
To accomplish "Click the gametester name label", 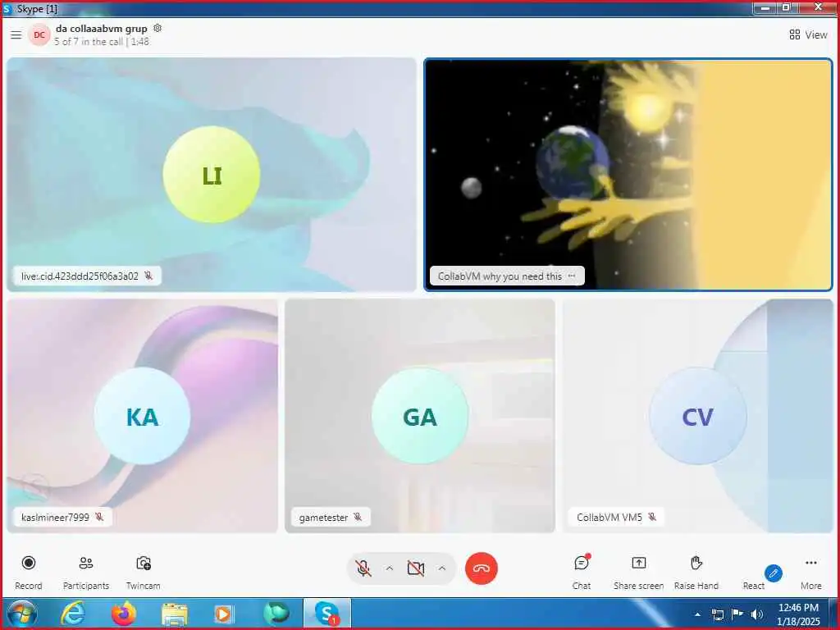I will point(323,518).
